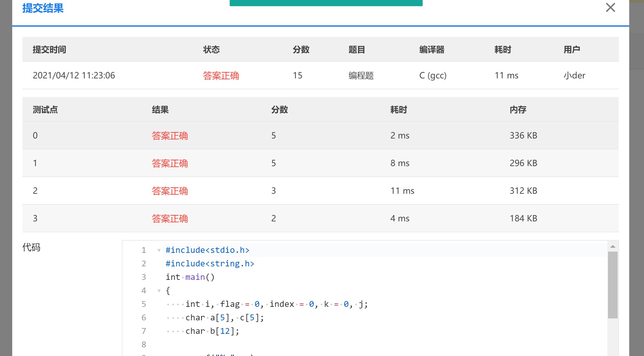Place the cursor on the #include<string.h> line

pos(210,264)
